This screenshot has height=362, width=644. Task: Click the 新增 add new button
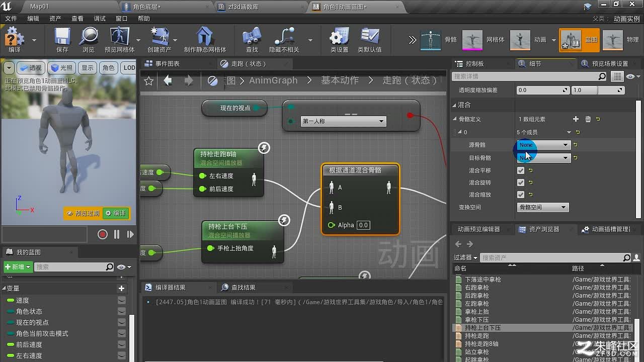click(x=18, y=267)
